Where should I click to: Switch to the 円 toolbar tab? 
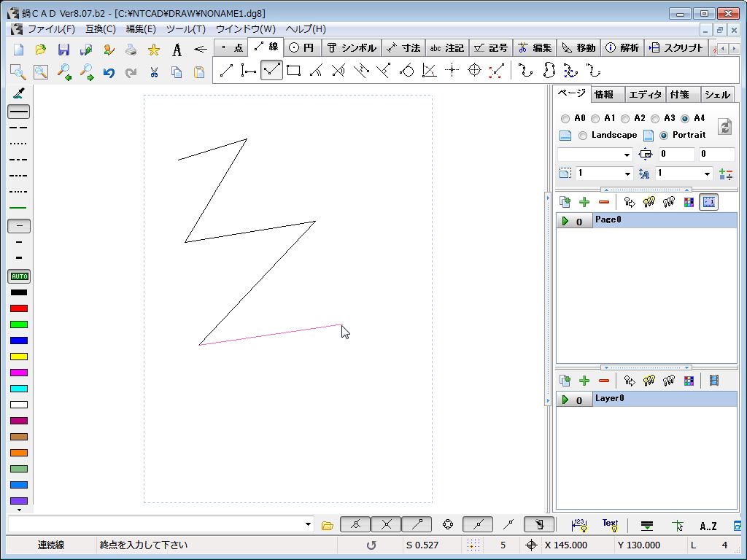[x=302, y=47]
